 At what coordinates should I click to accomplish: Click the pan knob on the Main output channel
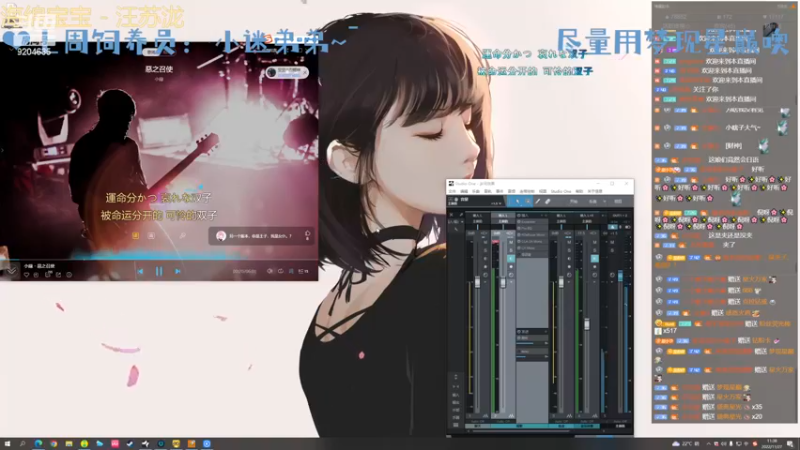(612, 275)
